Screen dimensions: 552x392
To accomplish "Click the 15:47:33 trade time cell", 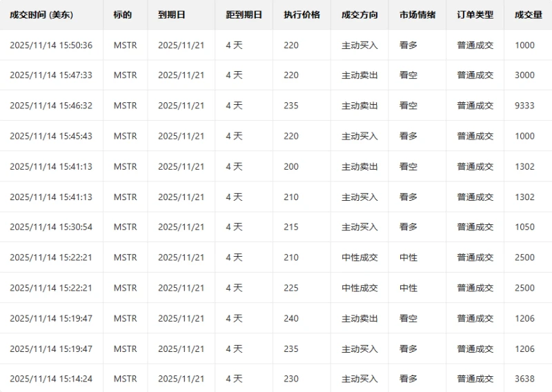I will [x=51, y=75].
